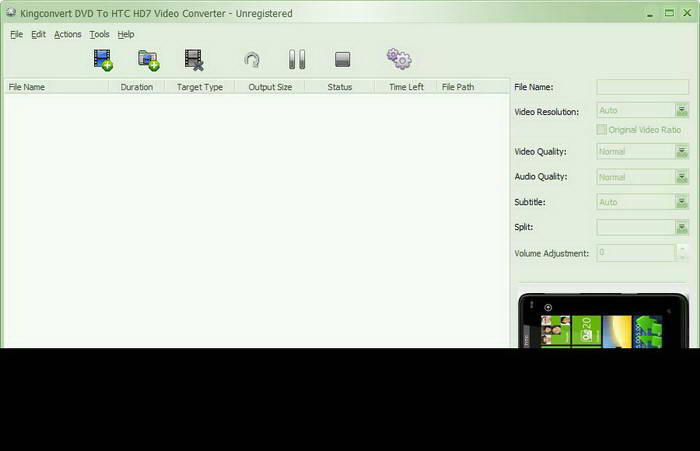This screenshot has height=451, width=700.
Task: Click the File Name input field
Action: [x=642, y=87]
